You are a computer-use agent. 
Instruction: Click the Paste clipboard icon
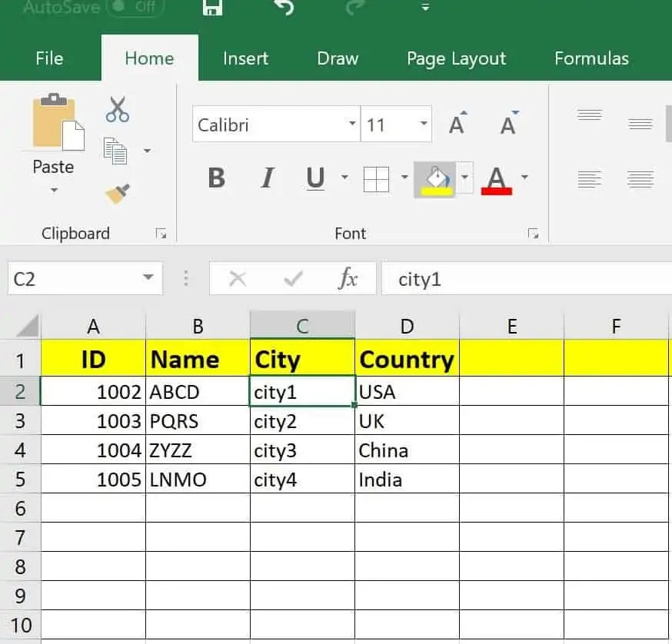[x=58, y=121]
